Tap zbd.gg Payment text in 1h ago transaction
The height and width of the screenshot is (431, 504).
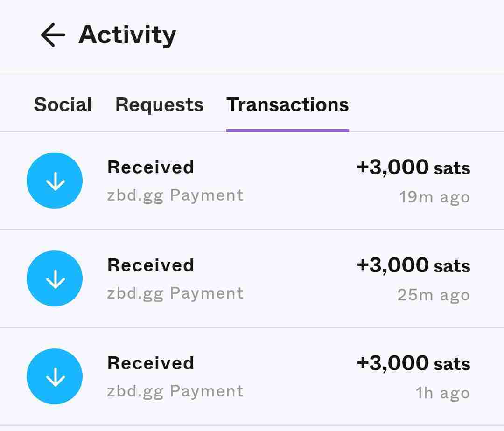coord(175,391)
